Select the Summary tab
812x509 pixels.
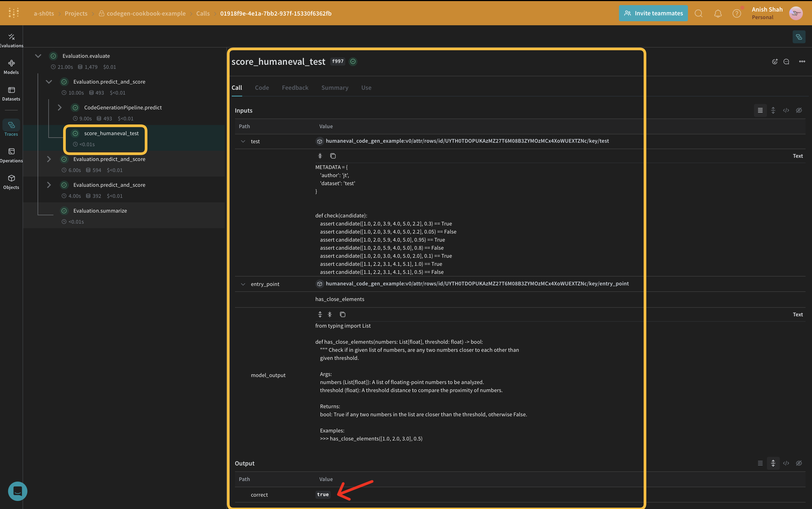click(x=334, y=87)
